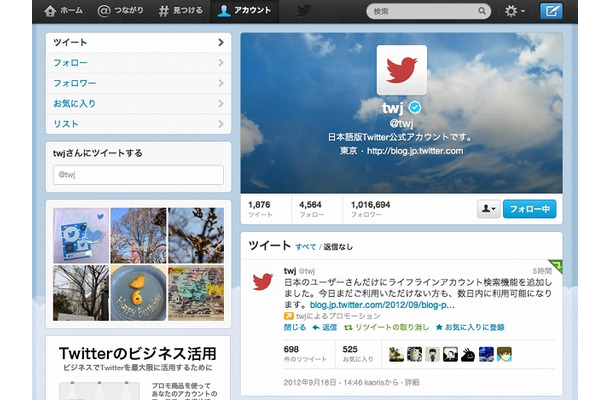Click 詳細 details link under the tweet
This screenshot has height=400, width=610.
pyautogui.click(x=412, y=382)
